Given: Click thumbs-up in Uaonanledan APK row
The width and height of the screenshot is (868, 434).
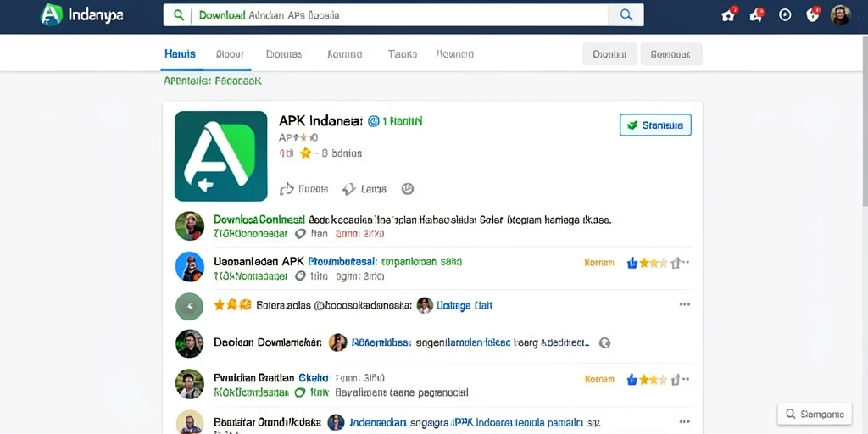Looking at the screenshot, I should pos(632,263).
